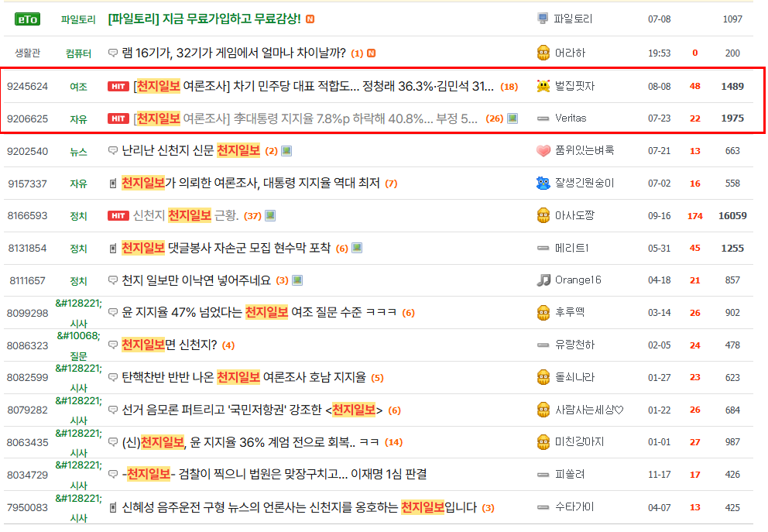
Task: Click author name 수타가이
Action: point(574,507)
